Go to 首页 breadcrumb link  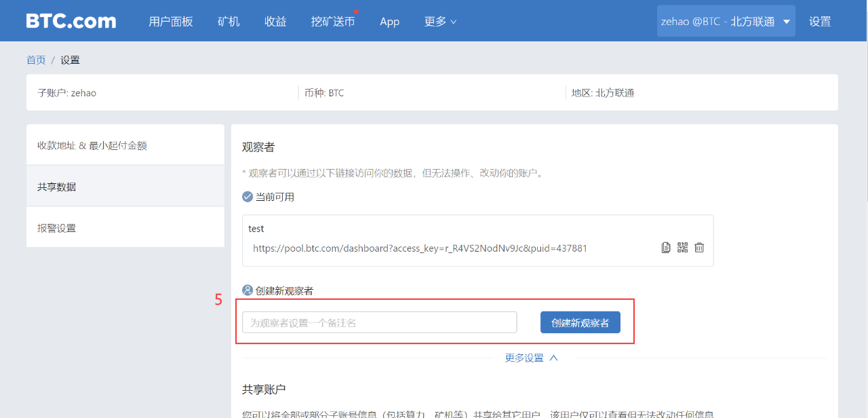coord(36,60)
